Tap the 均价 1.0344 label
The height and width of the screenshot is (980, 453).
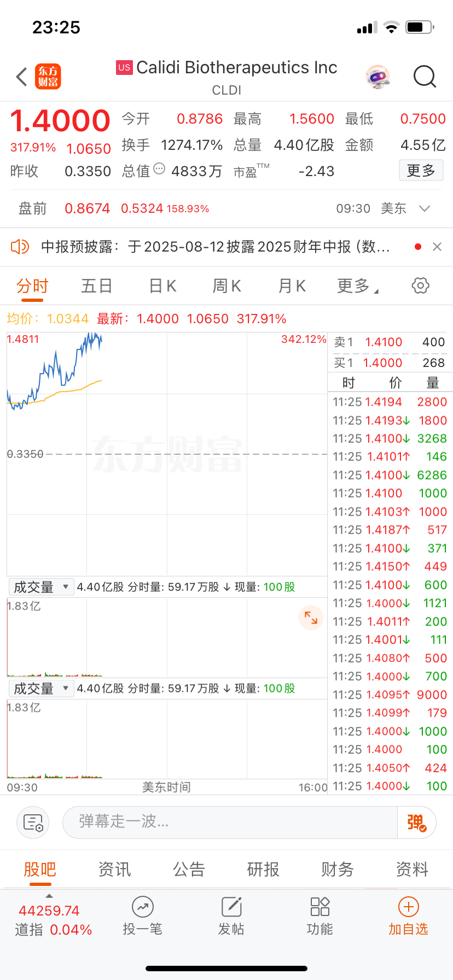[x=48, y=319]
